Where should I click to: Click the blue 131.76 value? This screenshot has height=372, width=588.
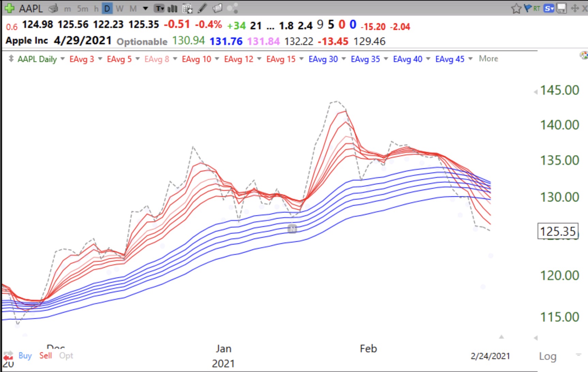[226, 41]
